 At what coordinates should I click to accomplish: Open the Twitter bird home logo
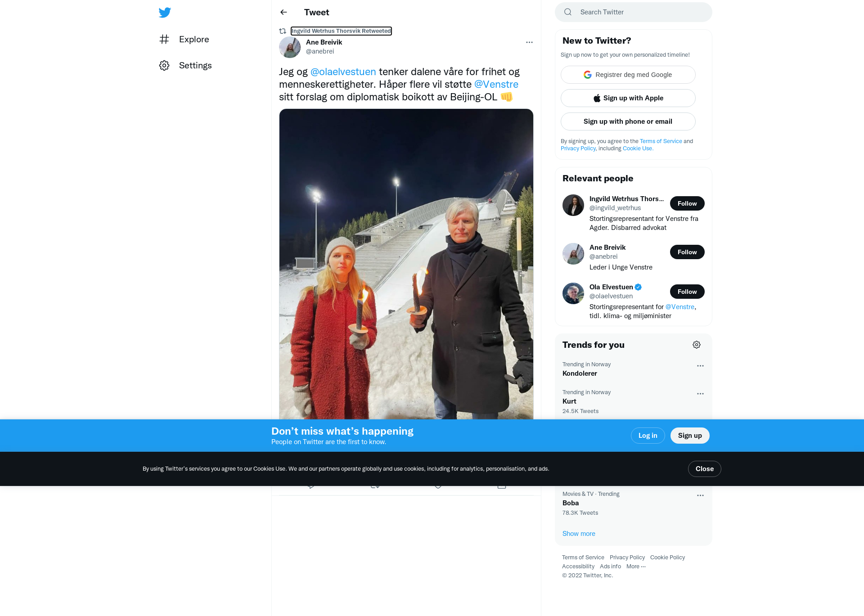(x=165, y=12)
